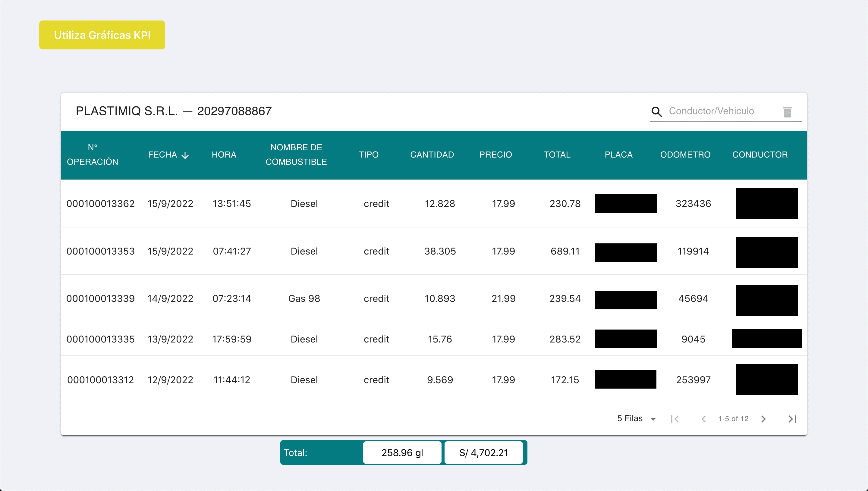
Task: Click odometer 253997 value
Action: tap(693, 380)
